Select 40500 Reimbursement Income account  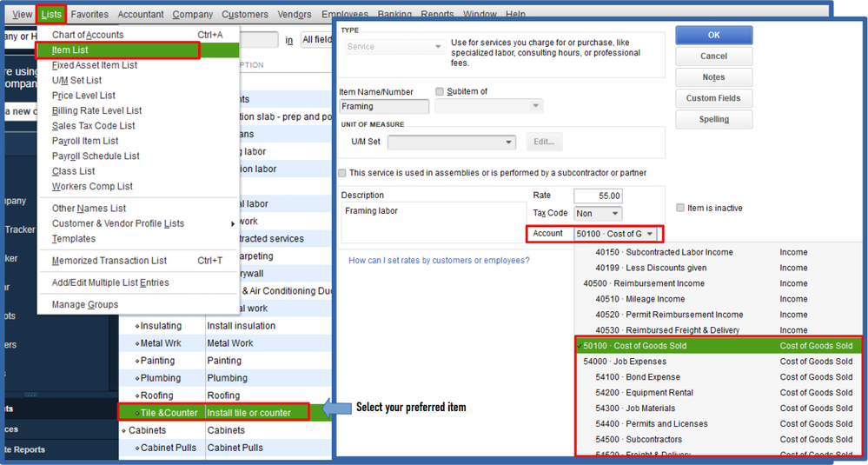click(718, 282)
